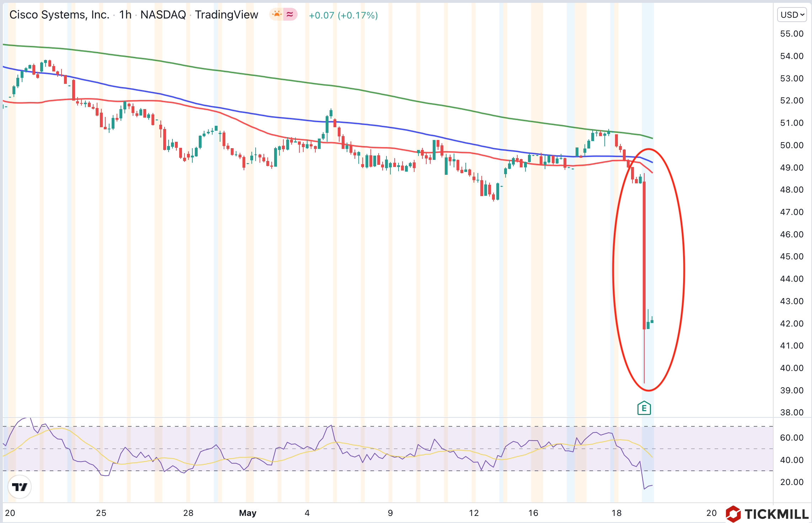The width and height of the screenshot is (812, 523).
Task: Open the USD currency dropdown
Action: (x=792, y=15)
